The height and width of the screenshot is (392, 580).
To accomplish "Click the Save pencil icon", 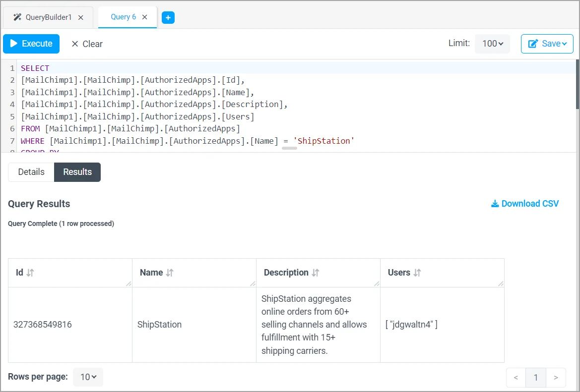I will pyautogui.click(x=533, y=44).
